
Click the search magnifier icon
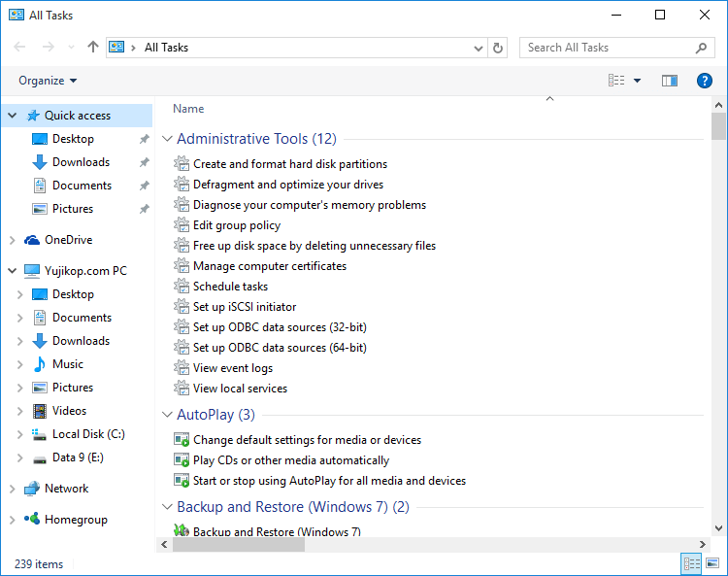click(x=701, y=48)
